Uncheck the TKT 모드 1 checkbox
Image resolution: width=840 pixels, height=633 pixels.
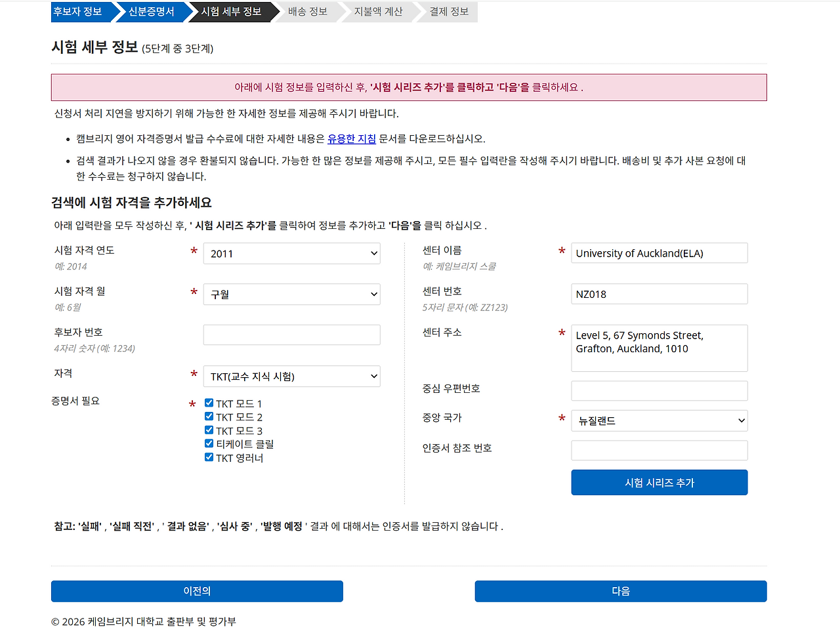209,403
